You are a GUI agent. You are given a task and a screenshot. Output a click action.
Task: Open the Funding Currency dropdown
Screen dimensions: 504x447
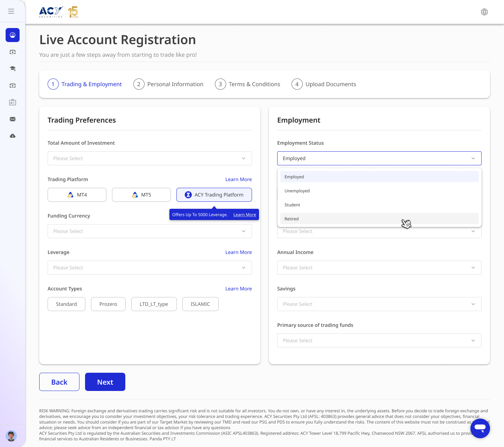149,231
